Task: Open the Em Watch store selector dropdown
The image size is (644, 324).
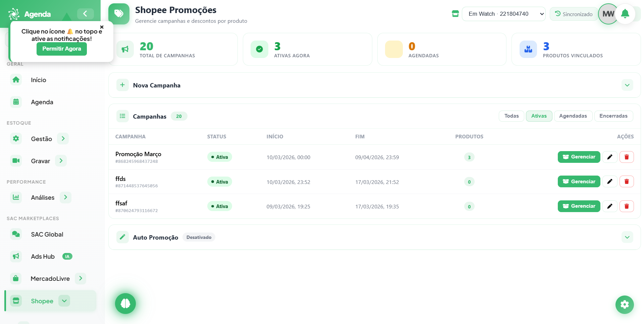Action: [503, 14]
